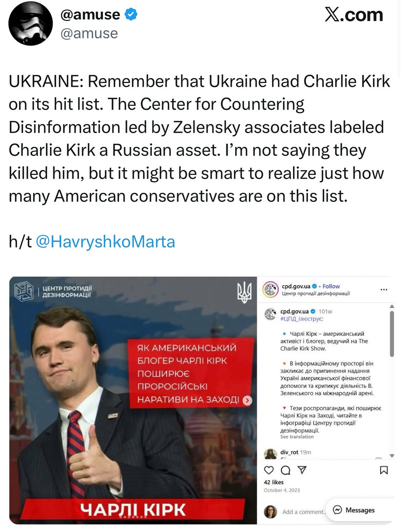Open the Charlie Kirk infographic image
The height and width of the screenshot is (532, 403).
tap(133, 400)
